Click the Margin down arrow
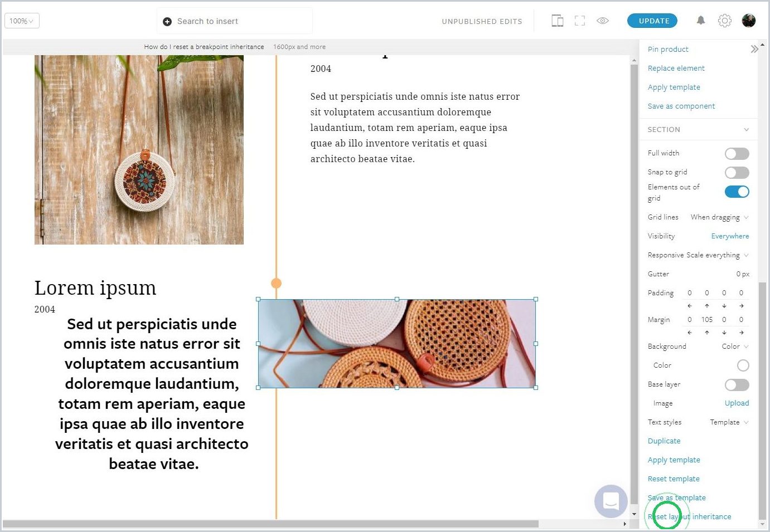Image resolution: width=770 pixels, height=532 pixels. click(724, 333)
